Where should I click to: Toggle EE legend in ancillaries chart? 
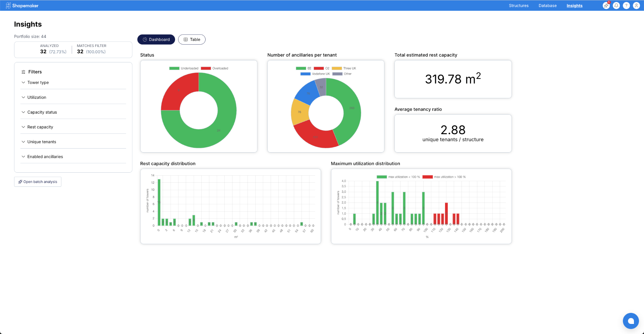click(x=304, y=68)
